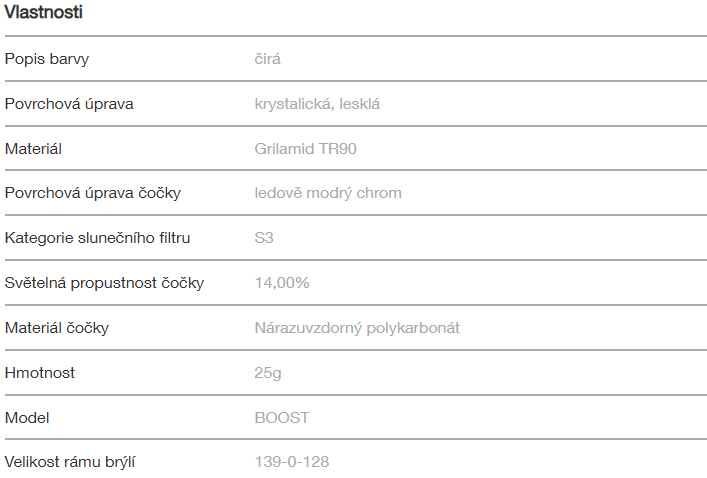The width and height of the screenshot is (707, 478).
Task: Select the Grilamid TR90 value
Action: tap(305, 149)
